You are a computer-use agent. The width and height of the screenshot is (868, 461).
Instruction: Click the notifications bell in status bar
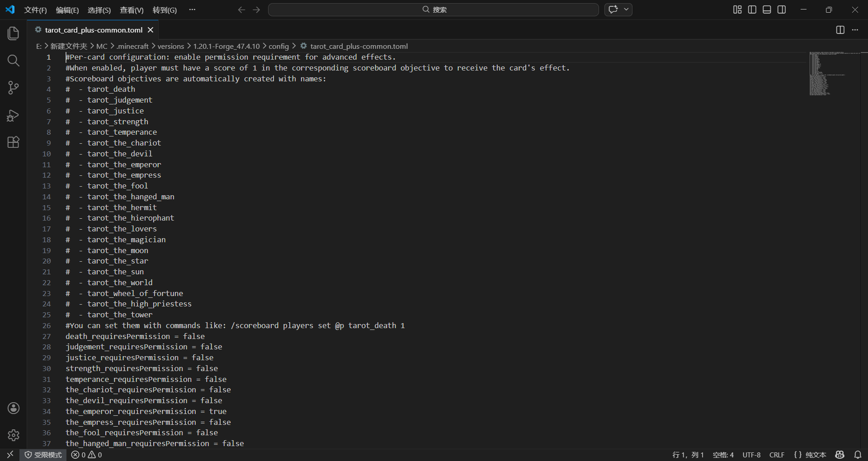point(858,455)
